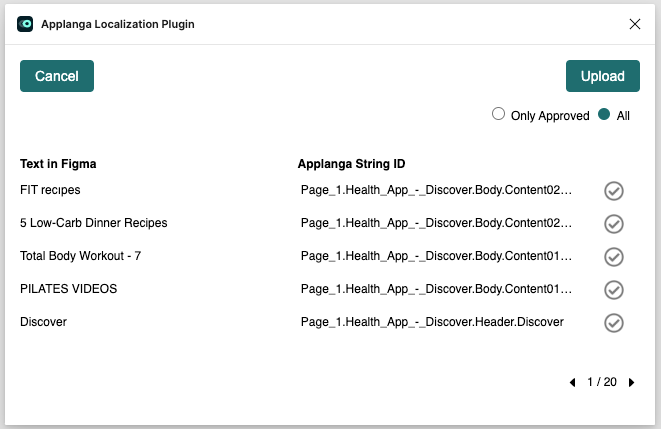The height and width of the screenshot is (429, 661).
Task: Toggle checkmark for 5 Low-Carb Dinner Recipes row
Action: pos(613,224)
